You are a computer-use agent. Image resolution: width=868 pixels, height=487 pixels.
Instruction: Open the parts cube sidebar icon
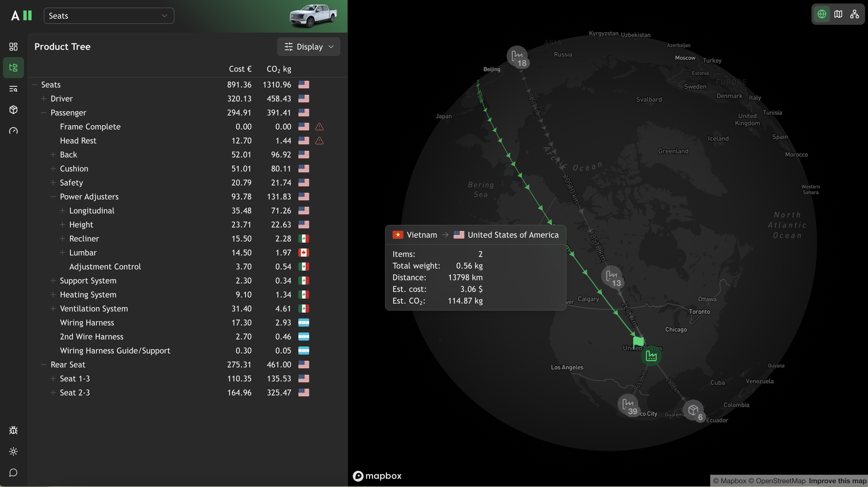click(x=13, y=109)
